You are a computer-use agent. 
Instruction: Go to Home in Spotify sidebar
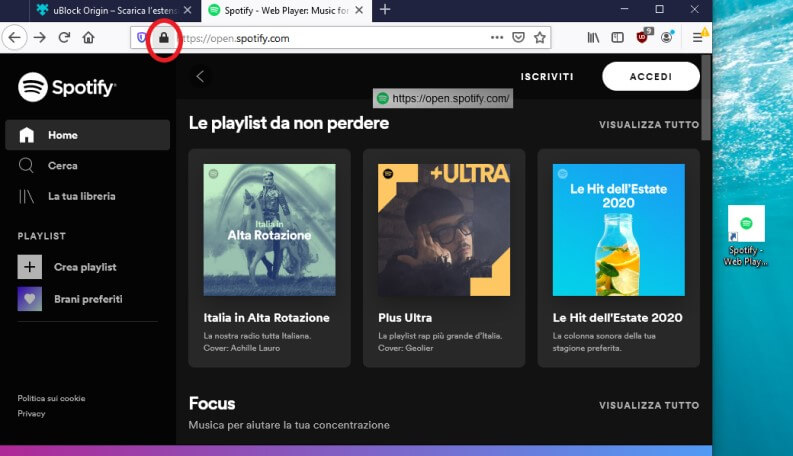(x=87, y=135)
